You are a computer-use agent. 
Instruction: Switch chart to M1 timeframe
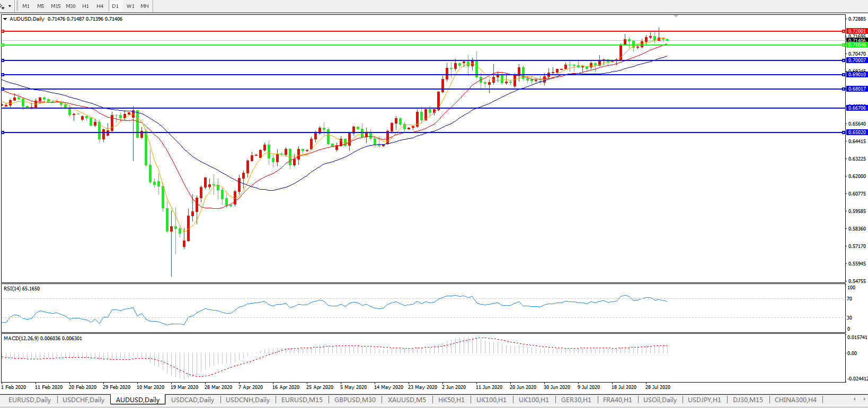point(26,6)
